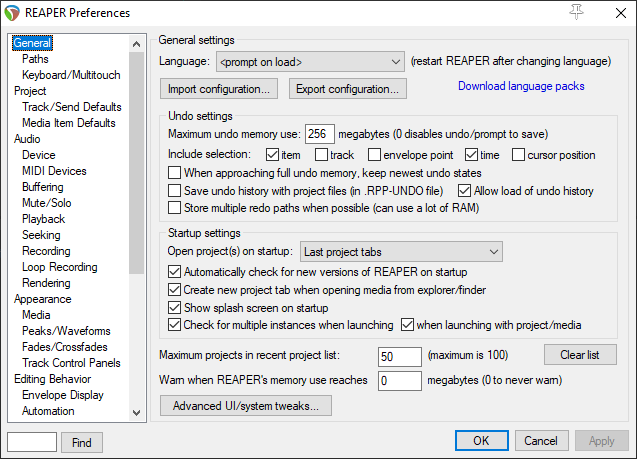Select Paths in the preferences tree
The height and width of the screenshot is (459, 637).
[x=35, y=59]
